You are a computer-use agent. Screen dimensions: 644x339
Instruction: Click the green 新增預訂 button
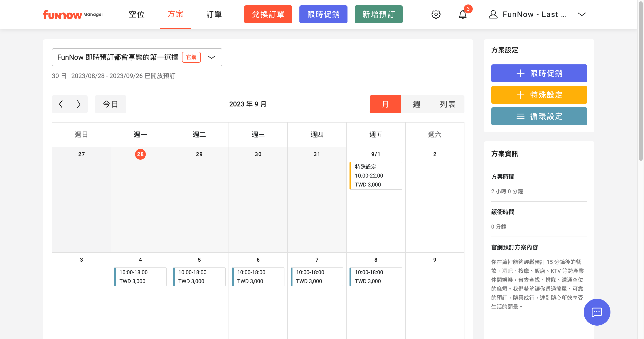378,14
